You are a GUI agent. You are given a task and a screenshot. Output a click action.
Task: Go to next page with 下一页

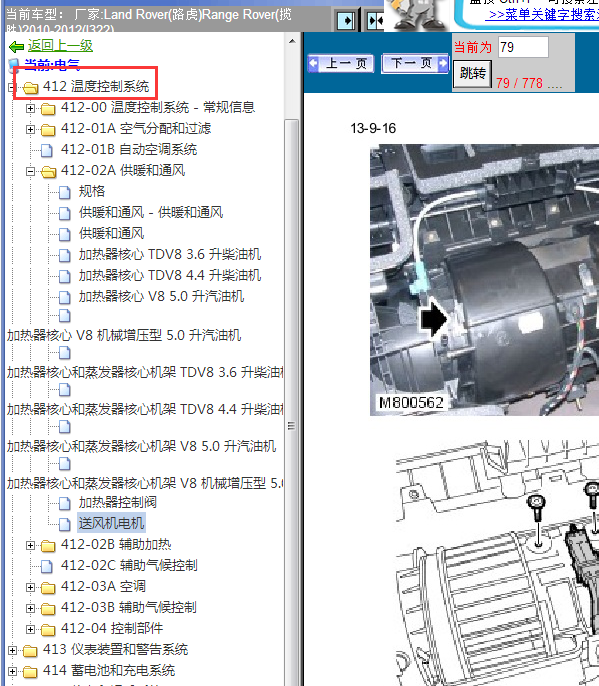[x=415, y=63]
